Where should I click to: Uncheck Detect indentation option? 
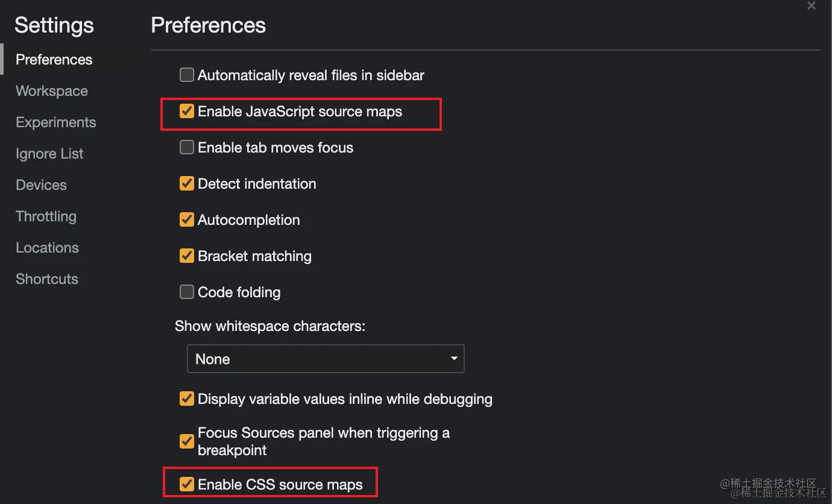coord(187,184)
